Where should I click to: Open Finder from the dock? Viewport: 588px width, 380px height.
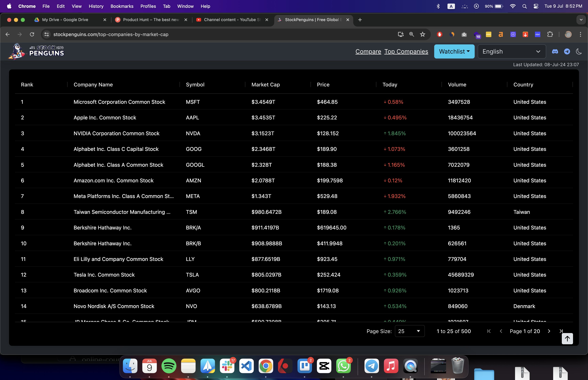point(130,366)
